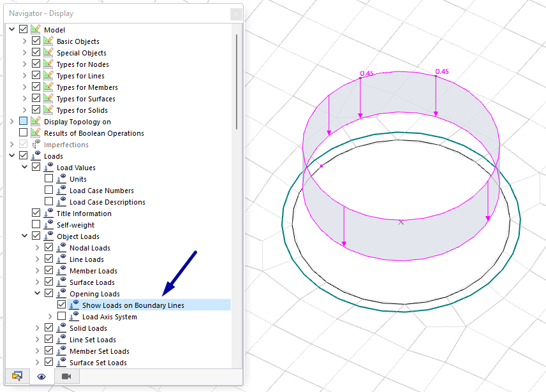The image size is (546, 392).
Task: Enable the Units display checkbox
Action: coord(49,178)
